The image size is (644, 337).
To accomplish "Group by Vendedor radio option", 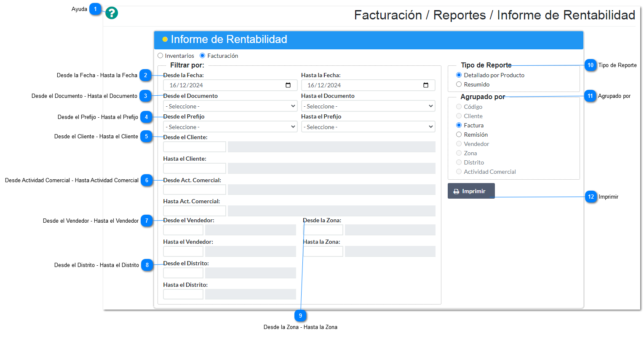I will (459, 144).
